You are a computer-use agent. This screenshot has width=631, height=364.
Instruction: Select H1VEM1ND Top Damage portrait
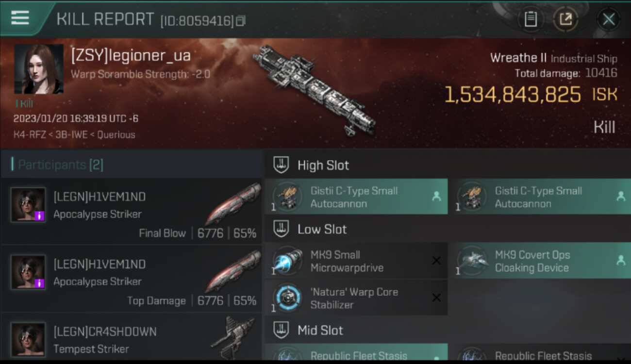tap(28, 272)
